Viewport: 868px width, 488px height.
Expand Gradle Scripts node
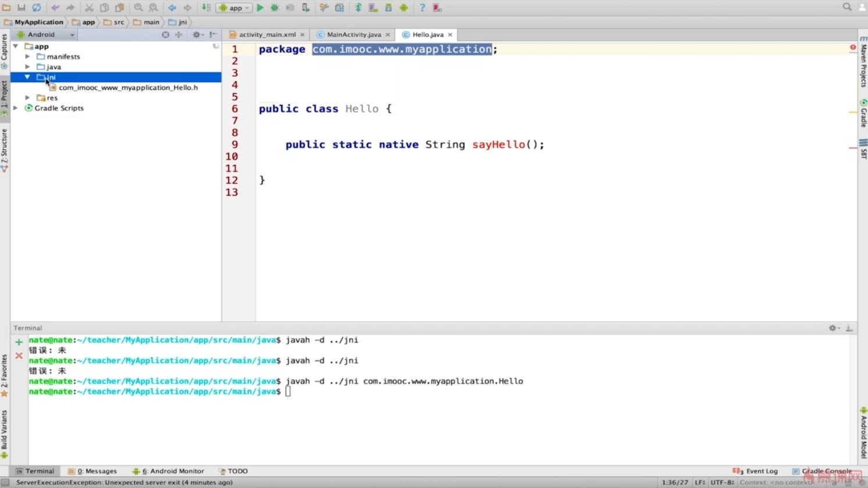(16, 108)
